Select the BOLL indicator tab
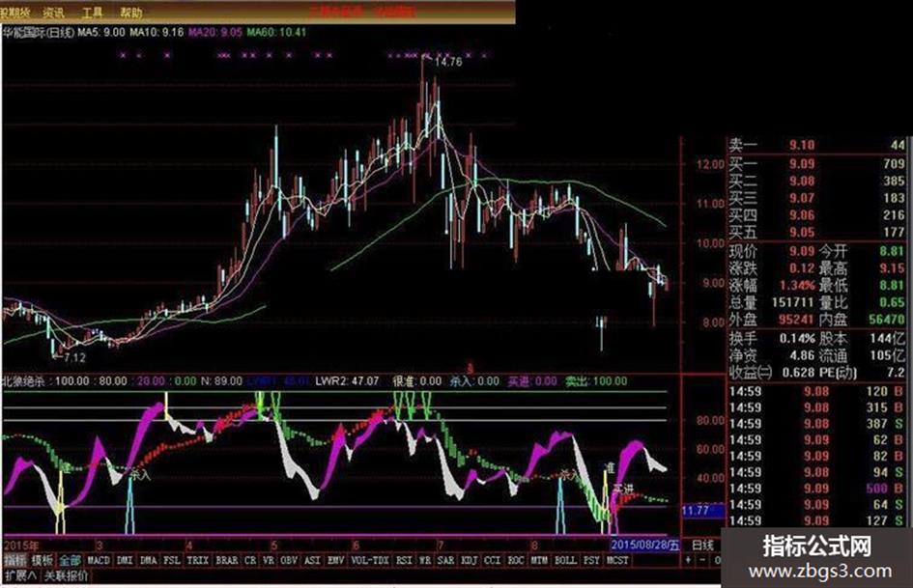The height and width of the screenshot is (588, 913). [x=565, y=560]
